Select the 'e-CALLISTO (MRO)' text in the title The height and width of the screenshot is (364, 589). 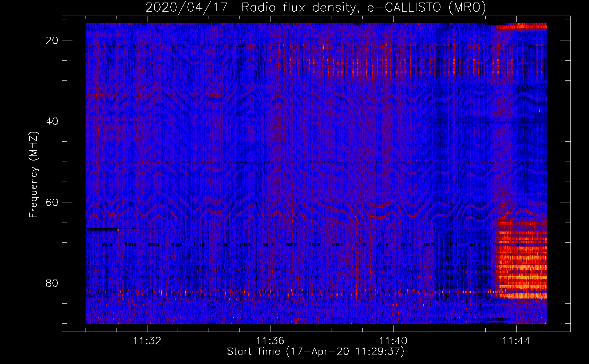pyautogui.click(x=427, y=7)
